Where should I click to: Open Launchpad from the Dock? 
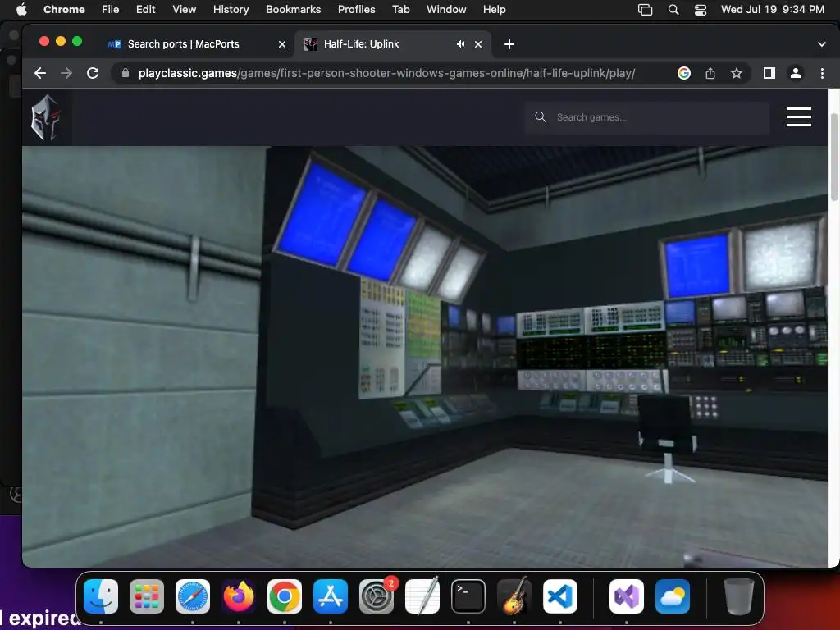click(x=147, y=596)
